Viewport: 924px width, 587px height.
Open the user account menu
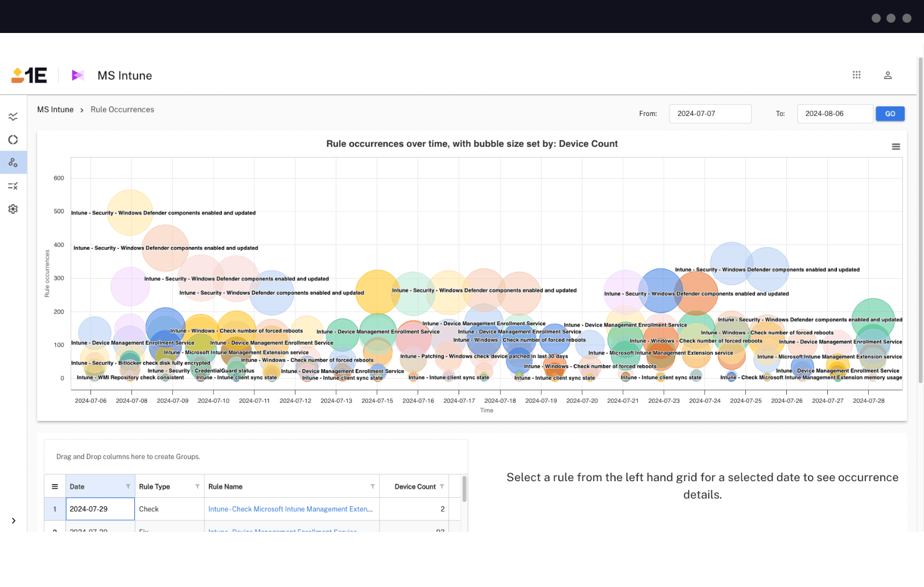point(887,75)
